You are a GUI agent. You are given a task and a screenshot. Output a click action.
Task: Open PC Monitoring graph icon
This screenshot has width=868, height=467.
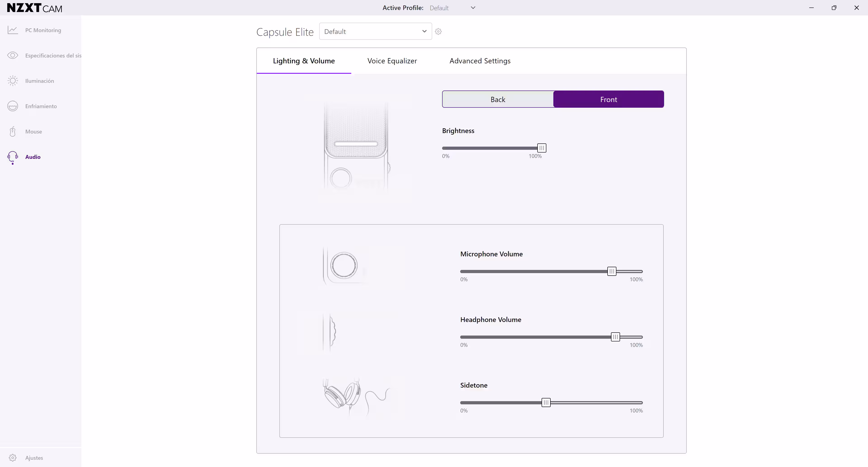[13, 30]
